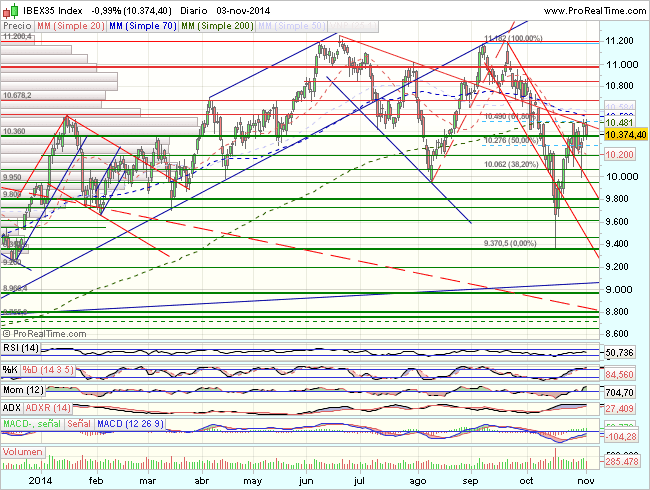
Task: Click the 03-nov-2014 date text
Action: [x=243, y=11]
